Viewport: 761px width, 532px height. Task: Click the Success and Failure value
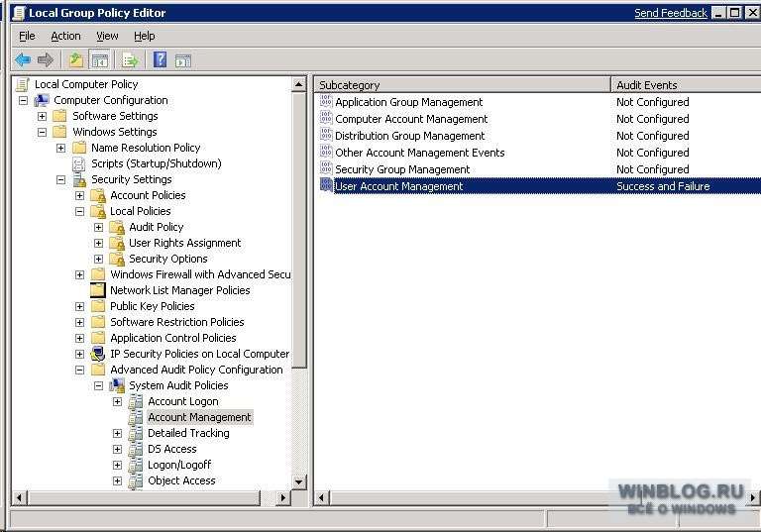663,186
